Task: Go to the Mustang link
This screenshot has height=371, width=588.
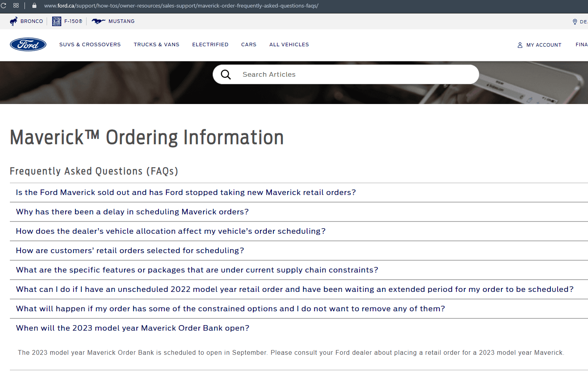Action: click(x=121, y=21)
